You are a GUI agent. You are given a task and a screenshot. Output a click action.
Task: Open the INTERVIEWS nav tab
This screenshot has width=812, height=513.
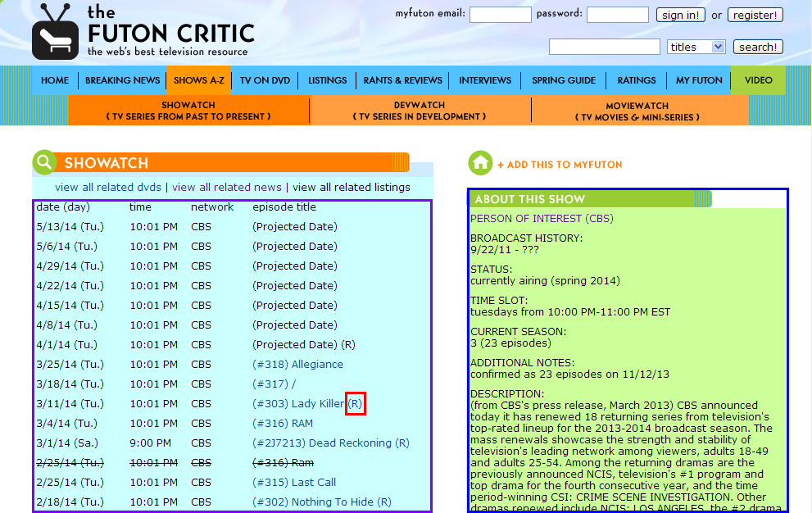point(485,80)
